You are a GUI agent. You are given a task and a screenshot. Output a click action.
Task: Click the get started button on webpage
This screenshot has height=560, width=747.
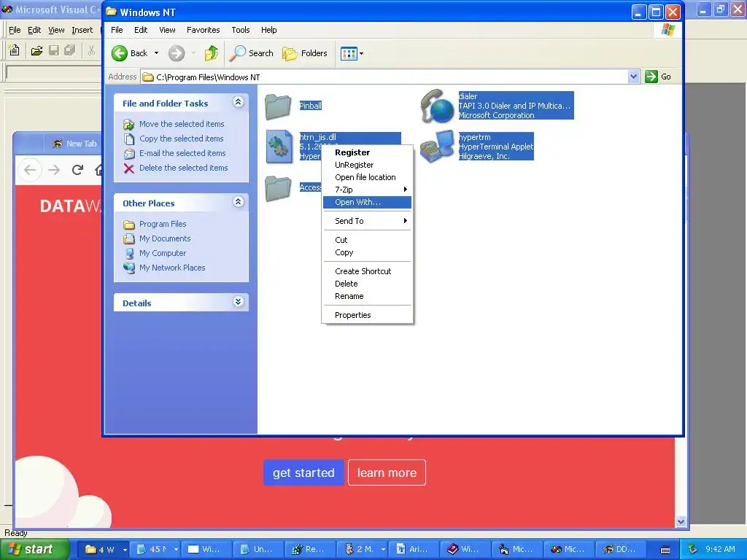(303, 472)
